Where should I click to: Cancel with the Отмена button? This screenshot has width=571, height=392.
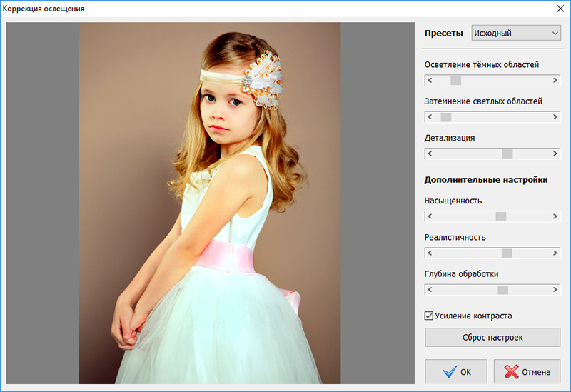527,371
